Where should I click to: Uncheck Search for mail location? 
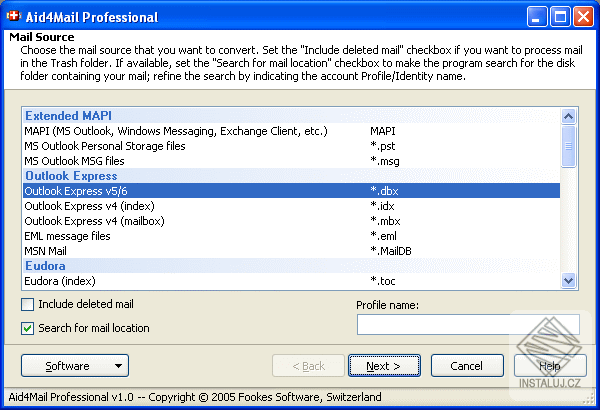click(x=28, y=328)
